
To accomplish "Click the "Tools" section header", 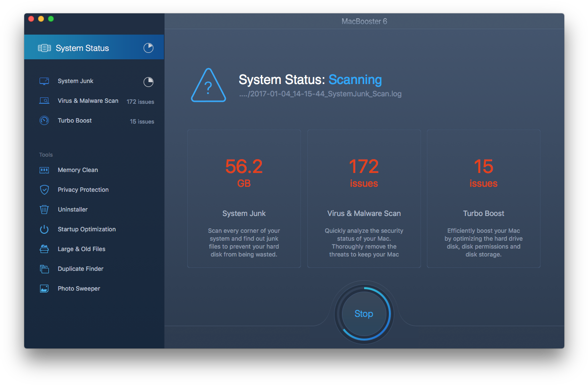I will click(46, 155).
